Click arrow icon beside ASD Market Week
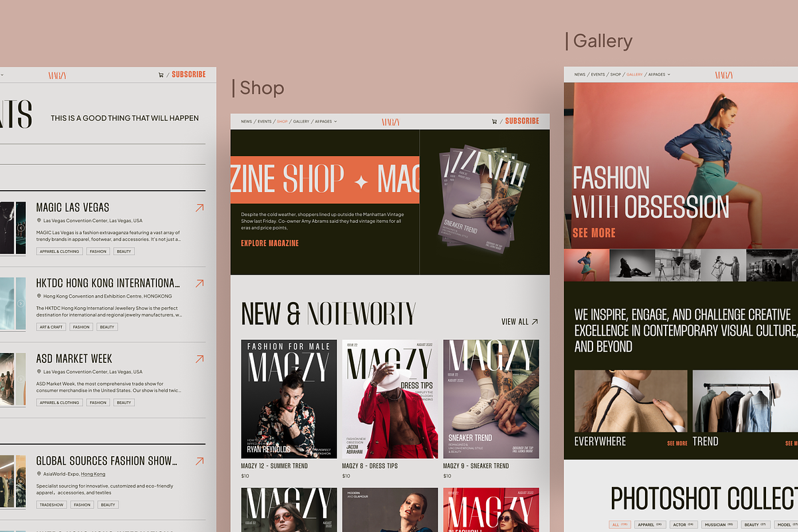This screenshot has height=532, width=798. click(199, 359)
